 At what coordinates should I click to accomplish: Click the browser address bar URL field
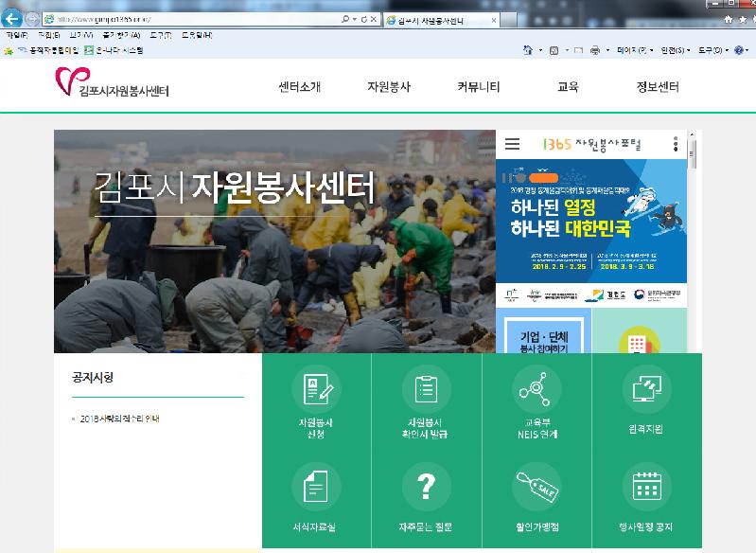(x=189, y=19)
